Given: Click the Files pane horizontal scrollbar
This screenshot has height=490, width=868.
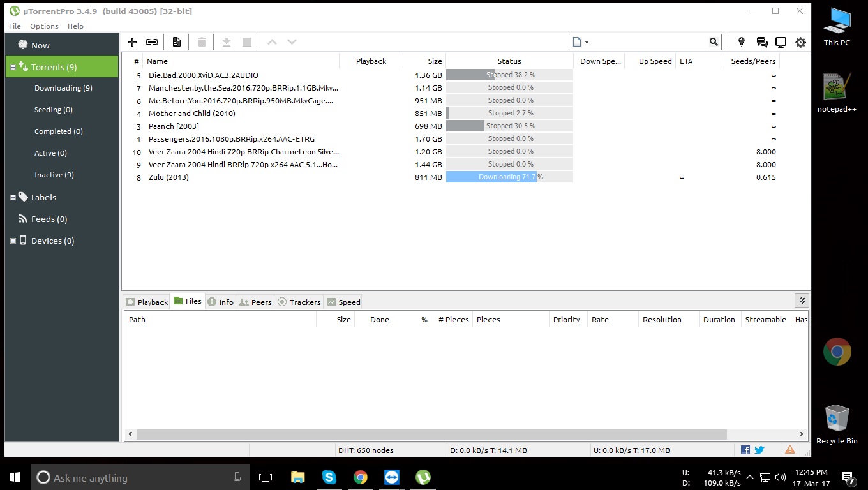Looking at the screenshot, I should pyautogui.click(x=431, y=434).
